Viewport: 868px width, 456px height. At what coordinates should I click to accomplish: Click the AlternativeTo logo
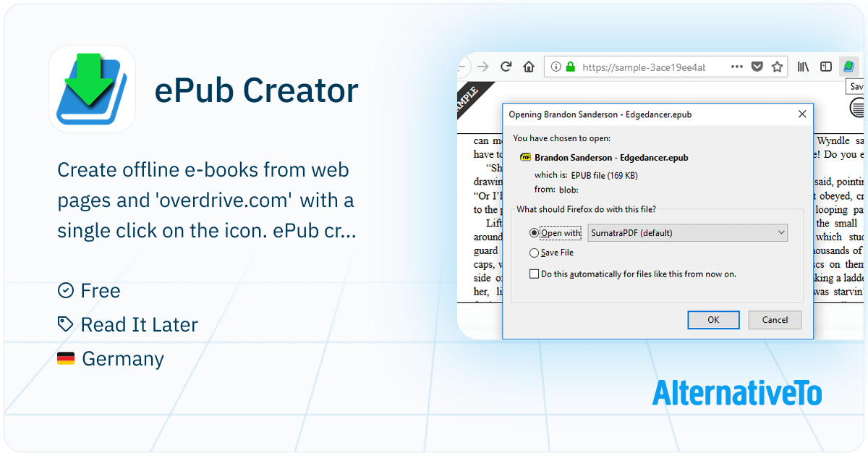click(737, 392)
